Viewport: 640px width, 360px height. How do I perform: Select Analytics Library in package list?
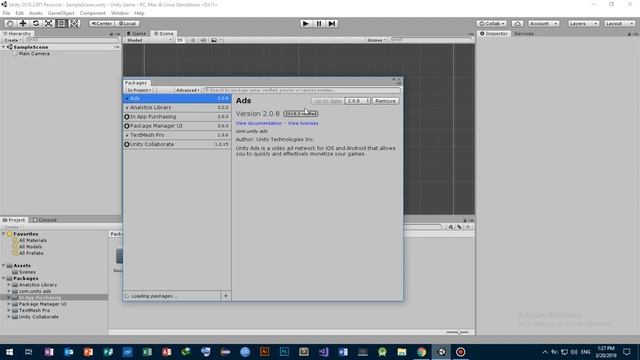click(x=177, y=107)
